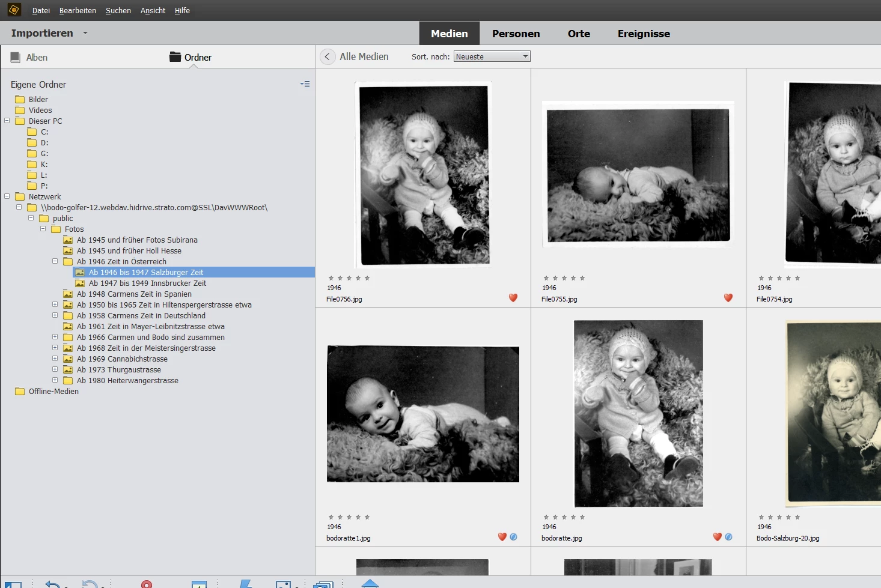This screenshot has height=588, width=881.
Task: Click the blue tag icon on bodoratte1.jpg
Action: pos(514,537)
